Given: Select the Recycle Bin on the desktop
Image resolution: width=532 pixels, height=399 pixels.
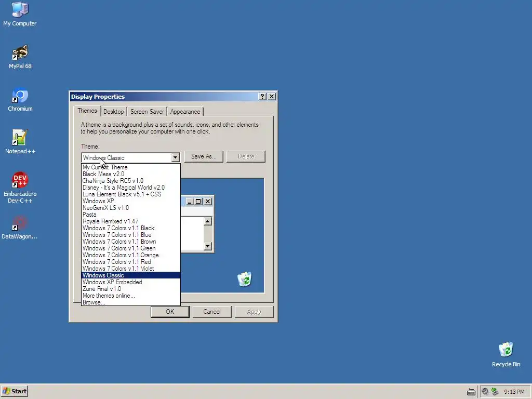Looking at the screenshot, I should (x=506, y=354).
